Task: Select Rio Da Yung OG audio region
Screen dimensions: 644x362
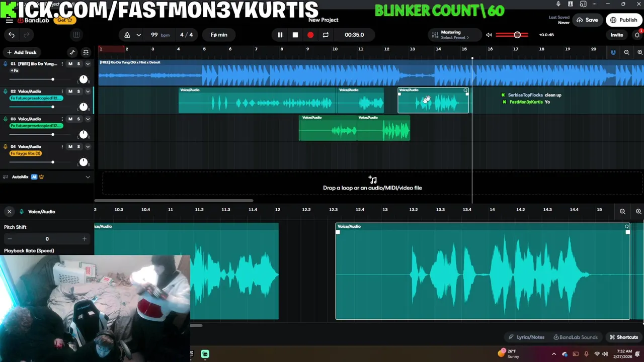Action: pos(371,72)
